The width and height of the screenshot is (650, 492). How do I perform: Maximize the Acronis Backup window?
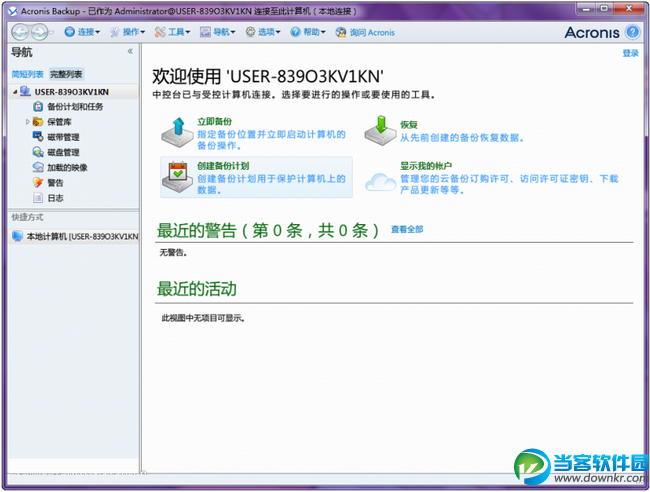point(604,8)
